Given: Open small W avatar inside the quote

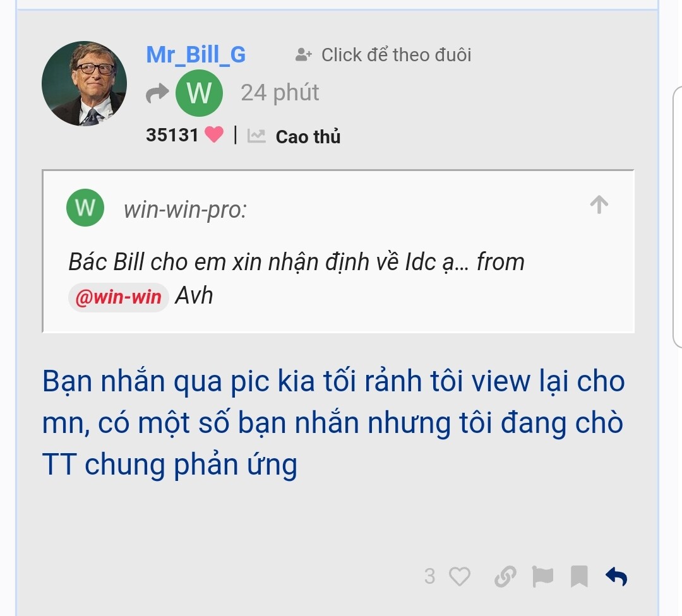Looking at the screenshot, I should [85, 208].
